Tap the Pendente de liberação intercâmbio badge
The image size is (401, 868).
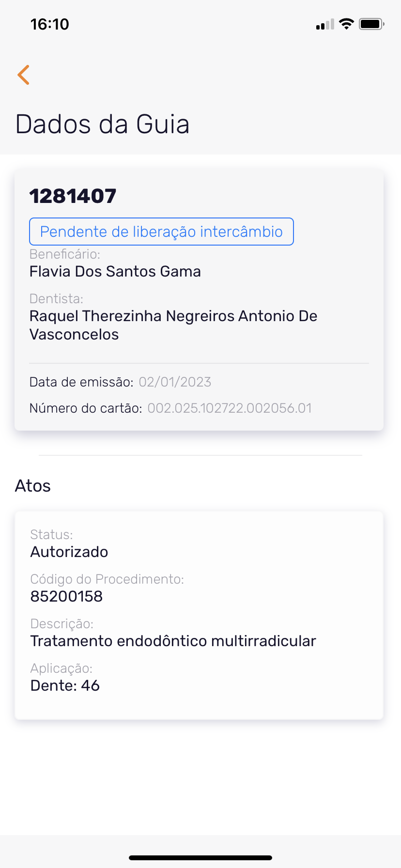click(161, 232)
